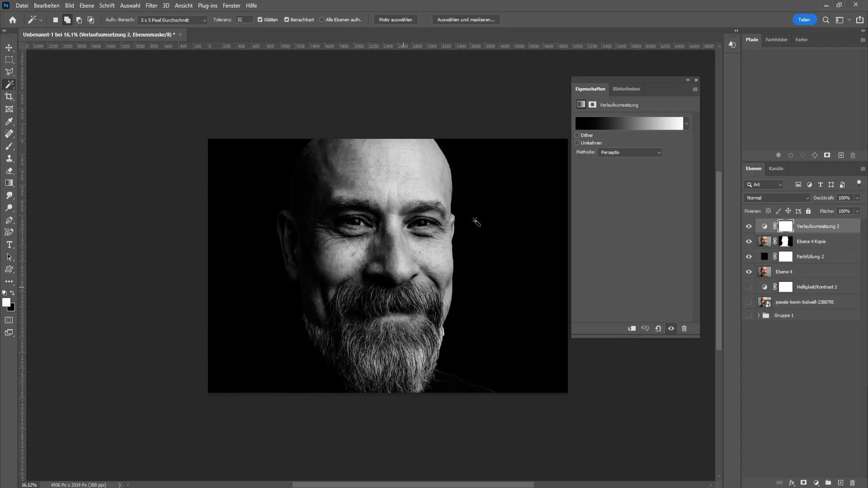Click the Teilen button
This screenshot has height=488, width=868.
click(x=804, y=20)
